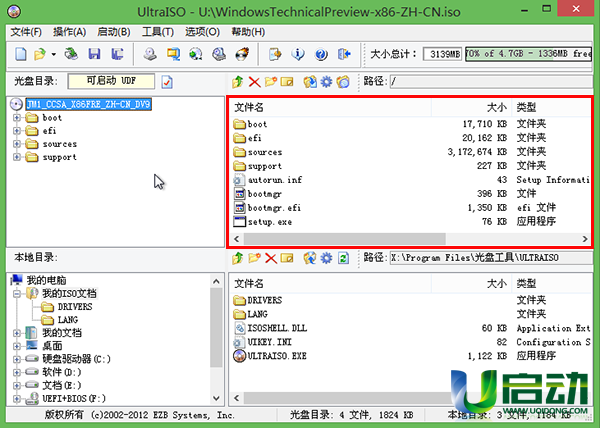
Task: Click the green refresh icon in local toolbar
Action: click(343, 258)
